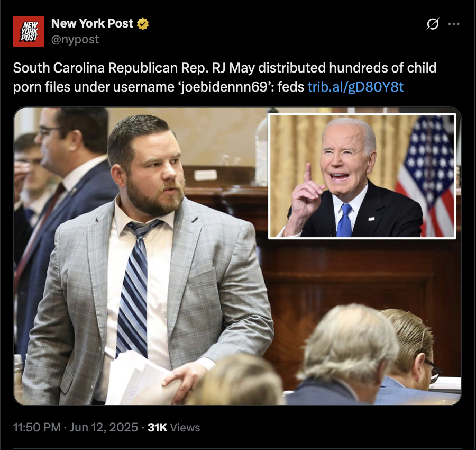
Task: Click the gold verified badge
Action: (x=143, y=24)
